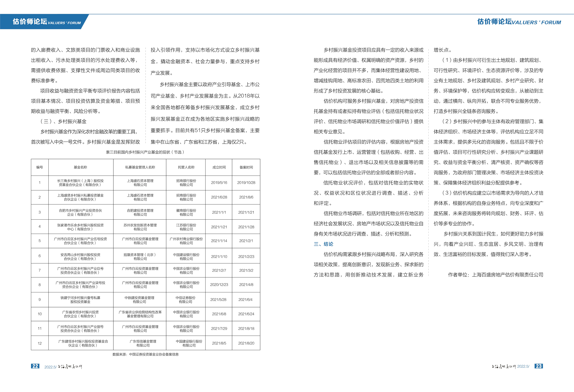Click the right-page 估价师论坛 VALUERS' FORUM header
Viewport: 574px width, 392px height.
(519, 22)
